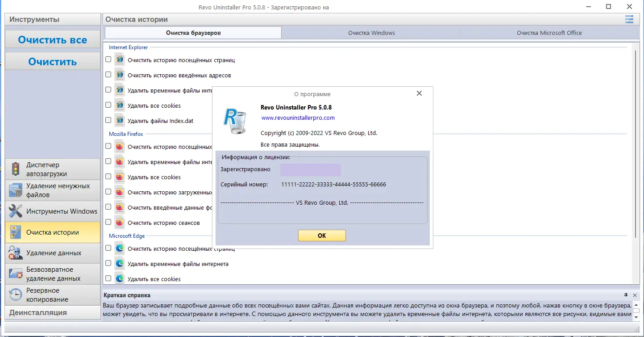644x337 pixels.
Task: Open 'Безвозвратное удаление данных' tool
Action: click(x=53, y=274)
